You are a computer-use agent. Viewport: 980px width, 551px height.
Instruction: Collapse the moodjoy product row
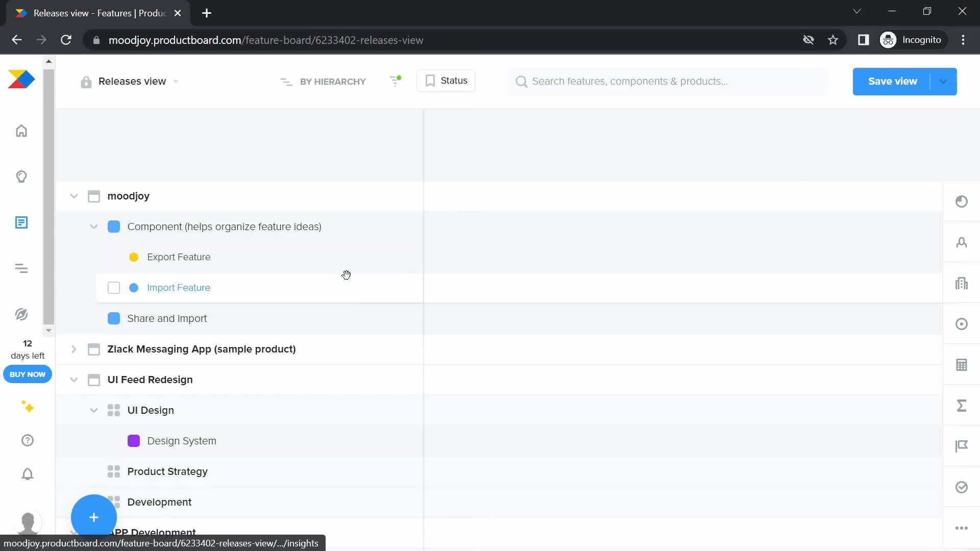click(74, 196)
